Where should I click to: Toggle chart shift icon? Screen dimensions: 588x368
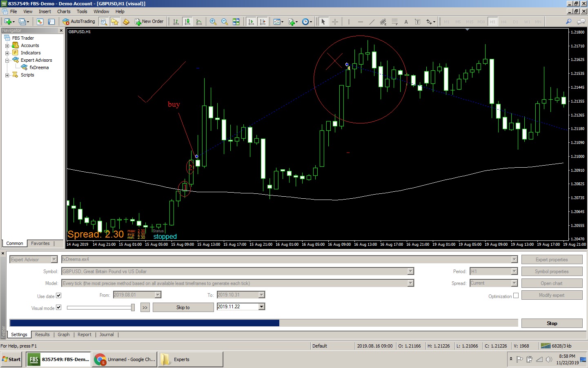pos(263,22)
